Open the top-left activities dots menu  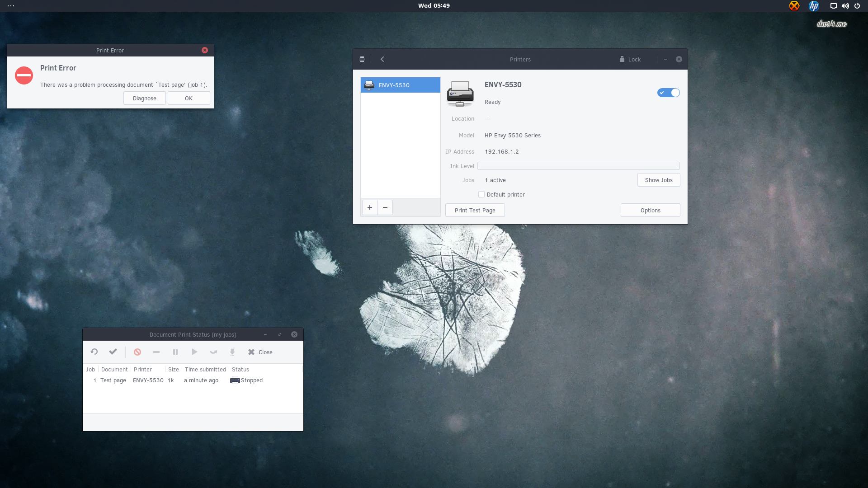tap(11, 6)
